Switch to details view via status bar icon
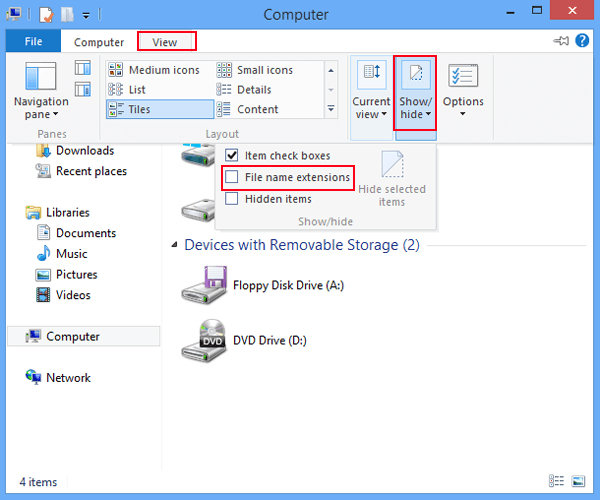The image size is (600, 500). tap(556, 481)
